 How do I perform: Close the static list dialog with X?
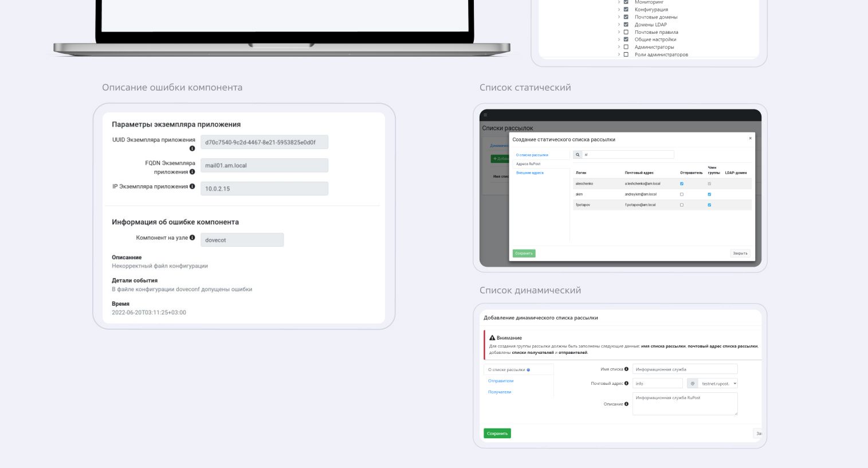(750, 138)
